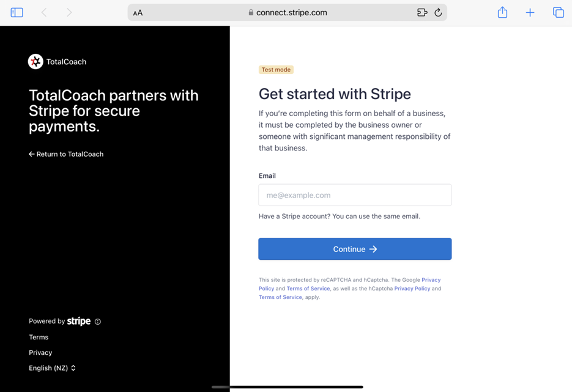This screenshot has height=392, width=572.
Task: Click the info icon beside Stripe logo
Action: tap(98, 322)
